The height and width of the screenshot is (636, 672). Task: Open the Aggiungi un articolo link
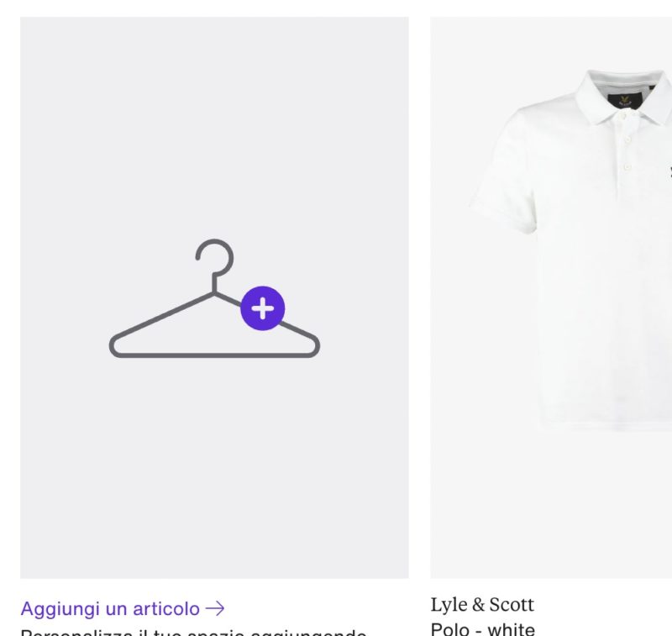click(x=123, y=608)
